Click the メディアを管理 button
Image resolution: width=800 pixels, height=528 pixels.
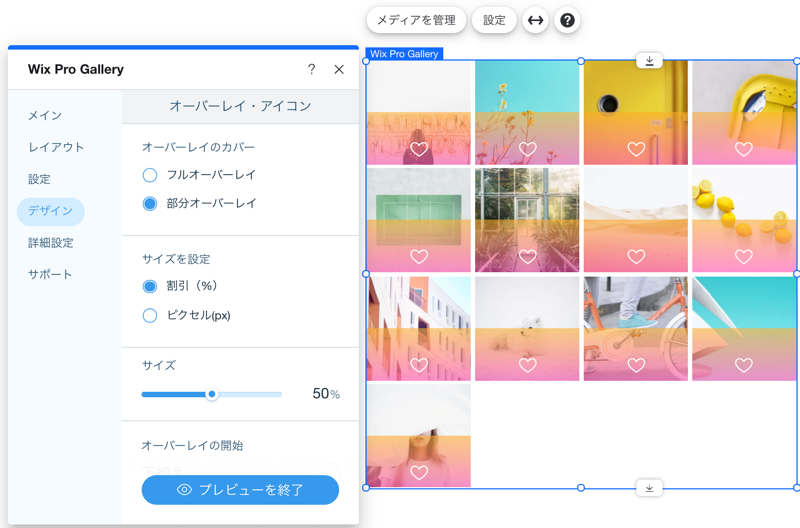tap(416, 20)
